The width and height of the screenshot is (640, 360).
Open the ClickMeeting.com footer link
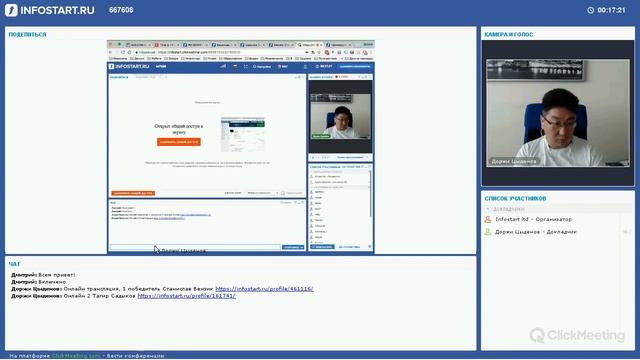76,356
